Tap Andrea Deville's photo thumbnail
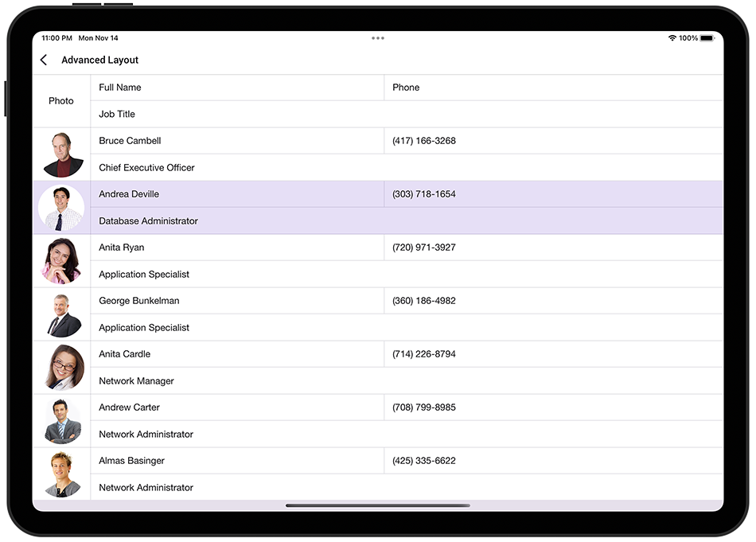 [x=61, y=207]
